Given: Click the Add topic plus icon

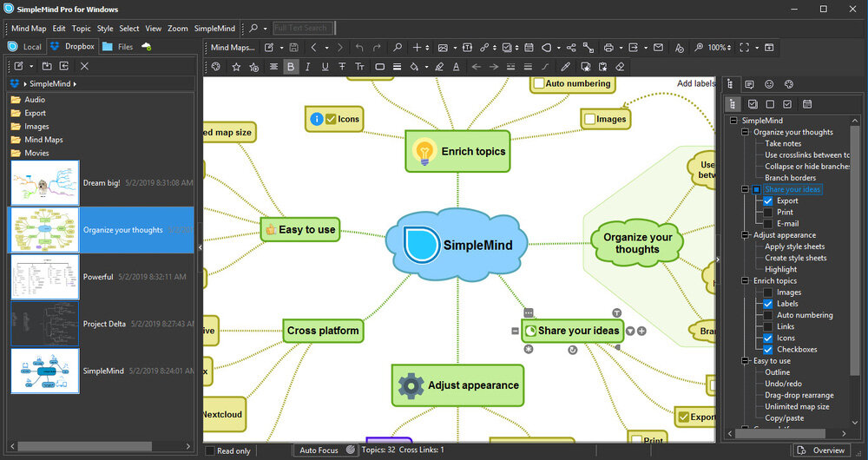Looking at the screenshot, I should pyautogui.click(x=418, y=48).
